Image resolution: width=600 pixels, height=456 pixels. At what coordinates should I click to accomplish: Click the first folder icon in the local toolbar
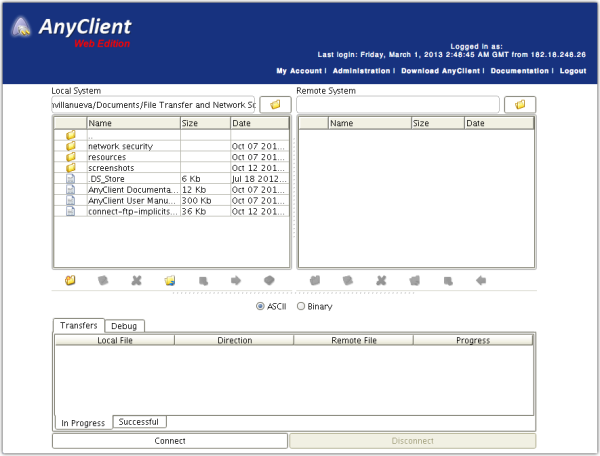pos(70,281)
